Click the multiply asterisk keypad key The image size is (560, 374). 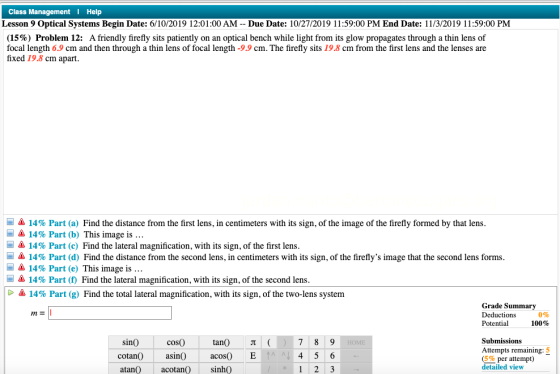tap(285, 369)
